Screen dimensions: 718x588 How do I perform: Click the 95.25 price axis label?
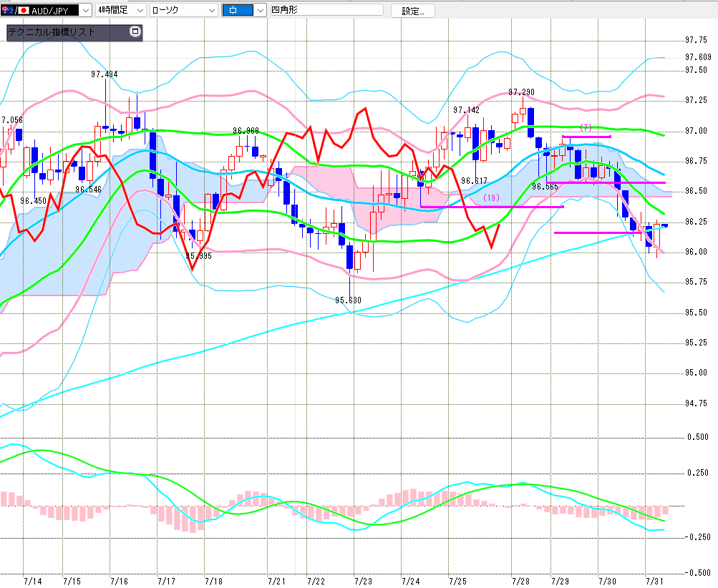(696, 343)
